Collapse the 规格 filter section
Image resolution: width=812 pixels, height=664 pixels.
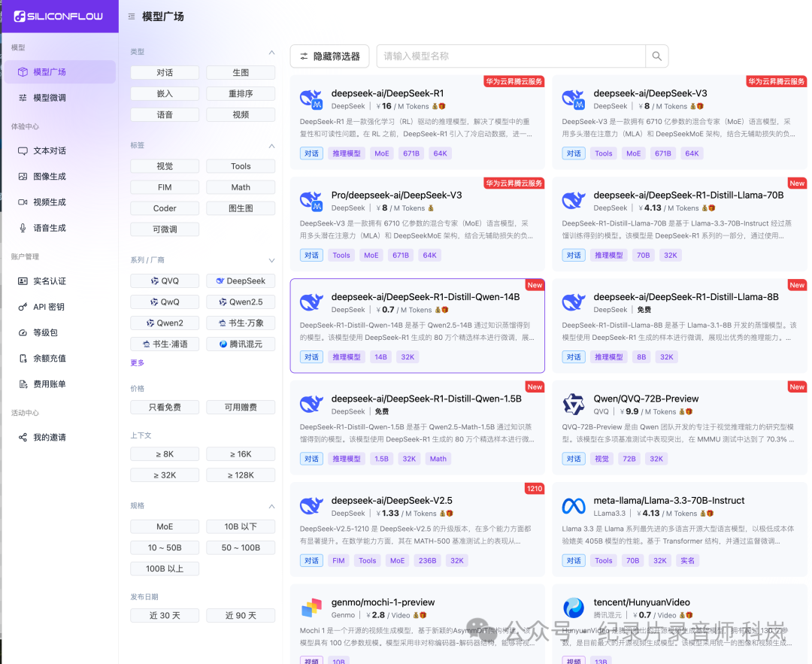[x=272, y=506]
